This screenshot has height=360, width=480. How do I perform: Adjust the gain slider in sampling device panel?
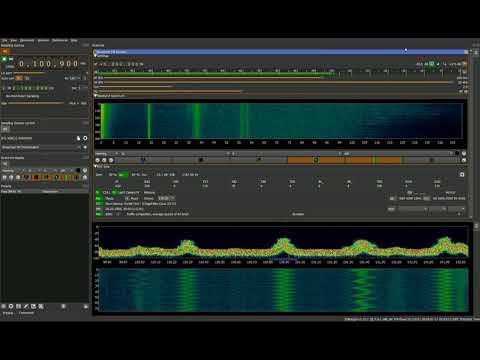coord(36,103)
